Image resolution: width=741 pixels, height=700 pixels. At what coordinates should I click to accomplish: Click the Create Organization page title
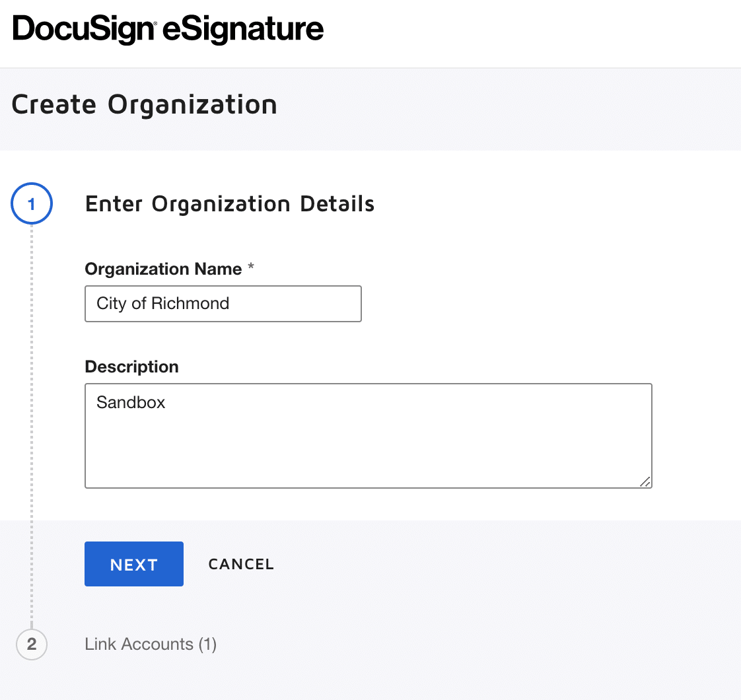tap(144, 105)
